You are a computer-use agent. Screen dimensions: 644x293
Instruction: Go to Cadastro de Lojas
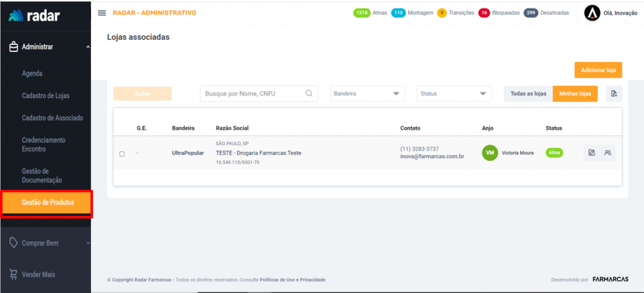(45, 95)
